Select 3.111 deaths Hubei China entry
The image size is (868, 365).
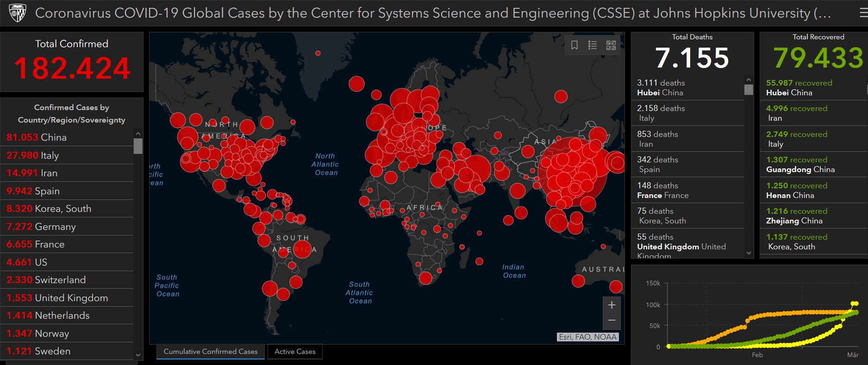click(x=688, y=87)
